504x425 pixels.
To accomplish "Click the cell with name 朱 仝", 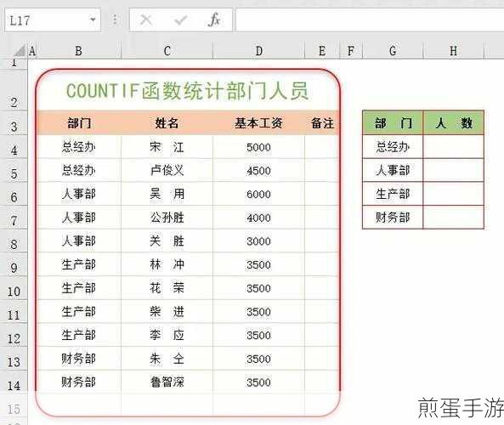I will coord(167,359).
